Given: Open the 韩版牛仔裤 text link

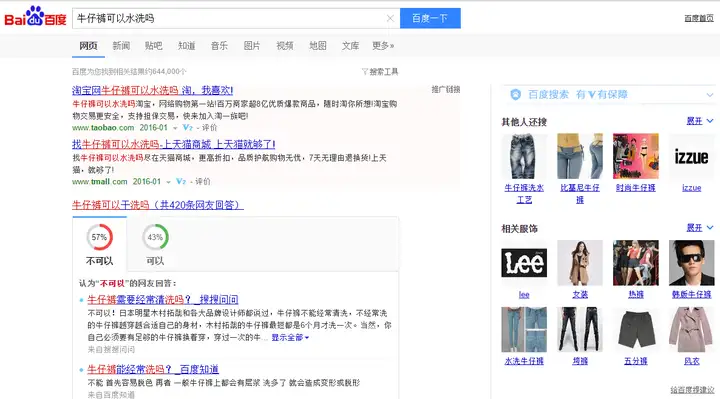Looking at the screenshot, I should (x=692, y=295).
